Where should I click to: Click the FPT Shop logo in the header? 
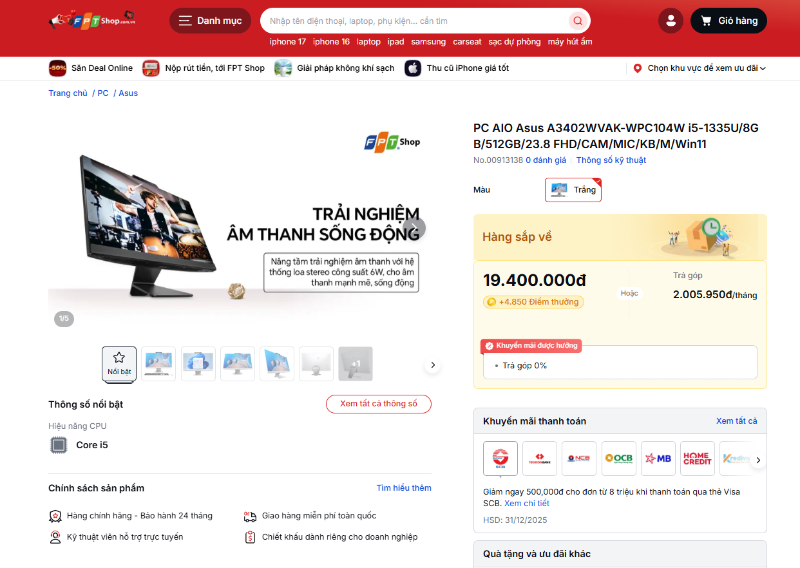coord(92,20)
